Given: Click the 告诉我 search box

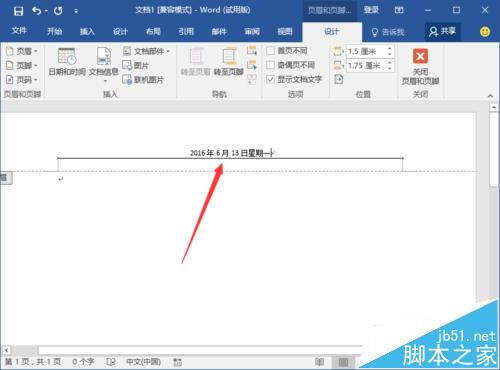Looking at the screenshot, I should click(x=388, y=32).
